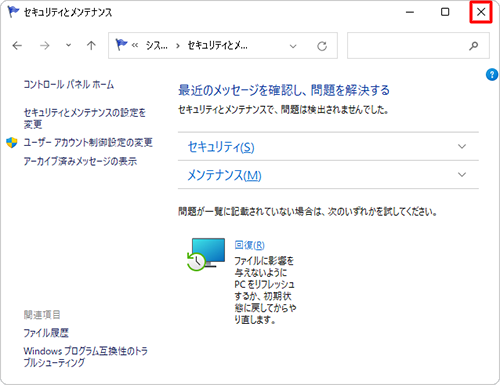
Task: Open recent locations dropdown beside forward arrow
Action: (x=68, y=45)
